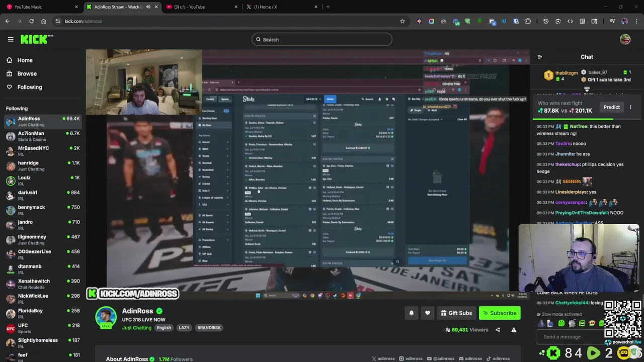This screenshot has height=362, width=644.
Task: Switch to the ufc - YouTube tab
Action: point(201,7)
